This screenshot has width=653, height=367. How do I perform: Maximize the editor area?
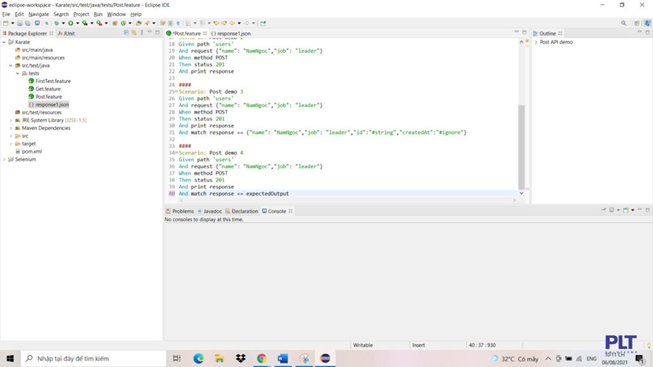(524, 32)
